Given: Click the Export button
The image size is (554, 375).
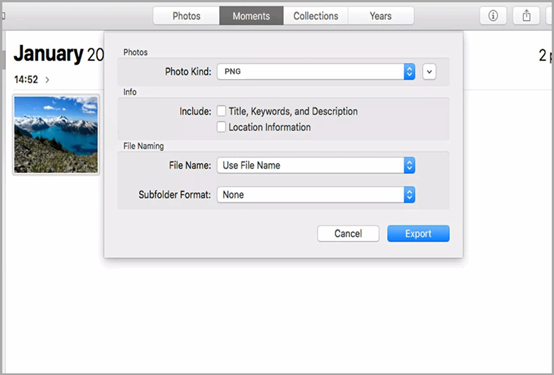Looking at the screenshot, I should pos(418,234).
